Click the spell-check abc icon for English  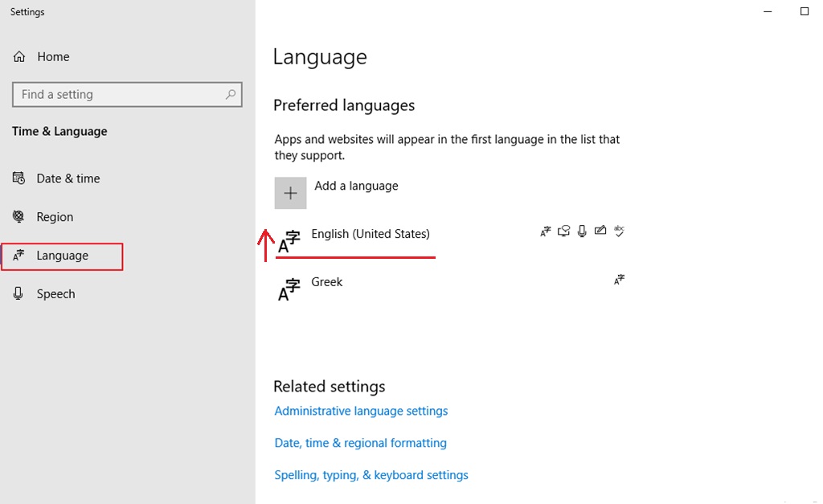[x=618, y=232]
